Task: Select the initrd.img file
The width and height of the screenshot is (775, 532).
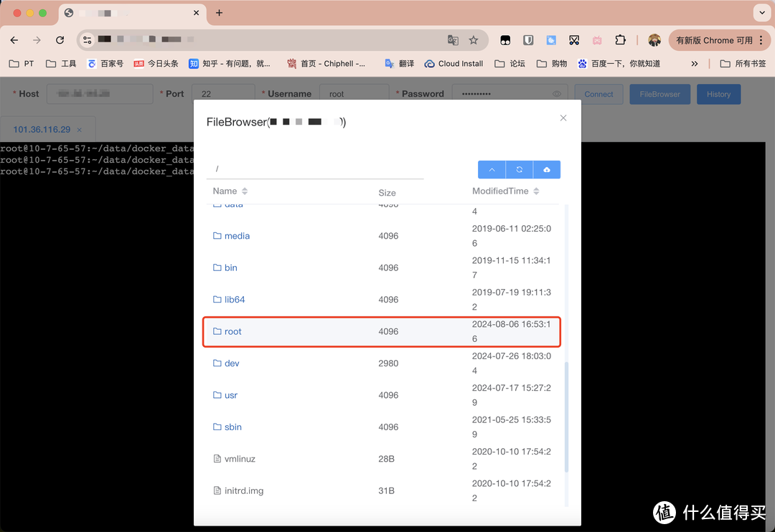Action: point(244,491)
